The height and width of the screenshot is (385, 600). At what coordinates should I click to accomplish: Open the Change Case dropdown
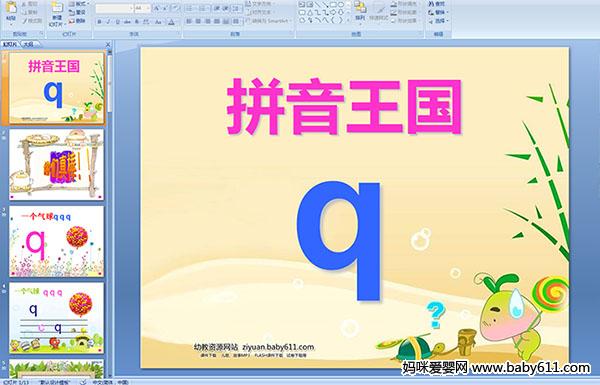tap(158, 22)
